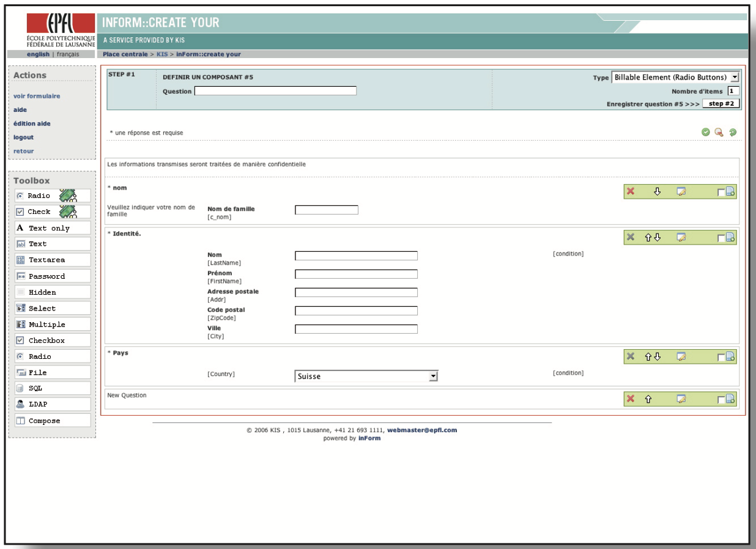Open 'voir formulaire' in Actions menu

pos(37,96)
